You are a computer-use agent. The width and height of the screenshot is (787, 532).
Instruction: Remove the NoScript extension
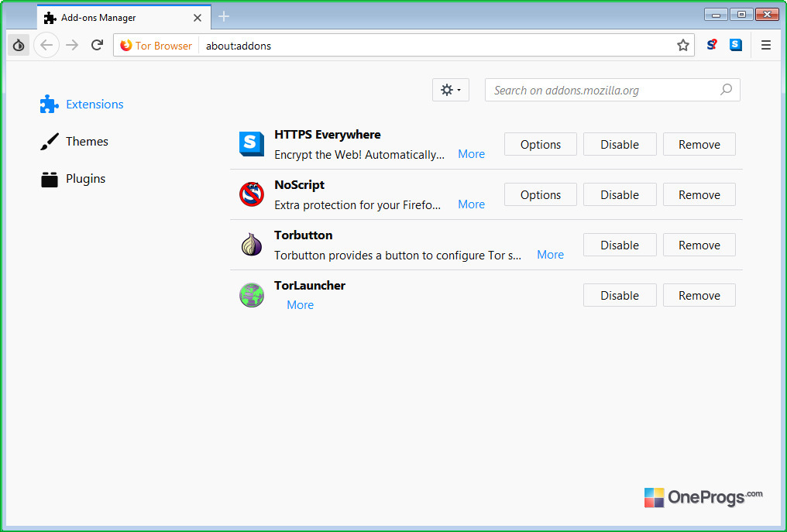point(699,194)
